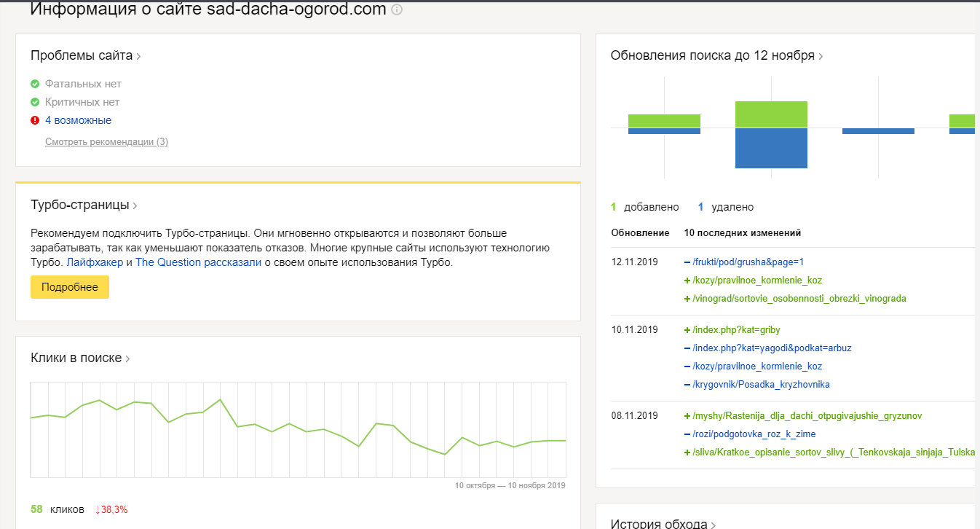Open the 4 возможные problems link
Screen dimensions: 980x529
(x=78, y=120)
